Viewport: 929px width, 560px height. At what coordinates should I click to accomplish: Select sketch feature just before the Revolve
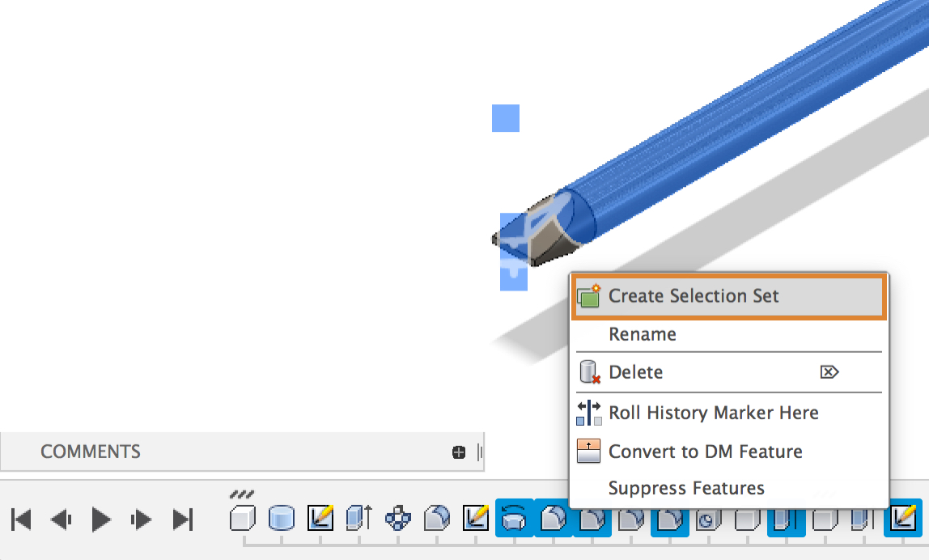pos(476,519)
